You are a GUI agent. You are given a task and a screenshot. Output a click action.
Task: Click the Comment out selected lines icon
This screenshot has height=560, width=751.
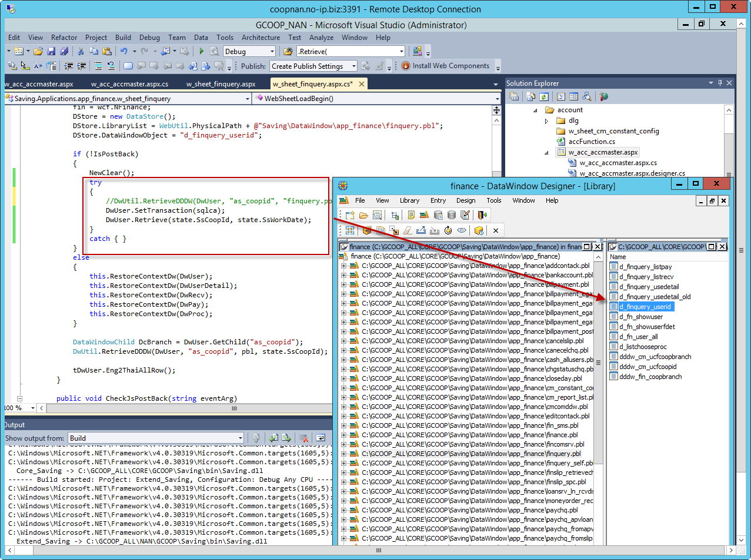pyautogui.click(x=98, y=66)
